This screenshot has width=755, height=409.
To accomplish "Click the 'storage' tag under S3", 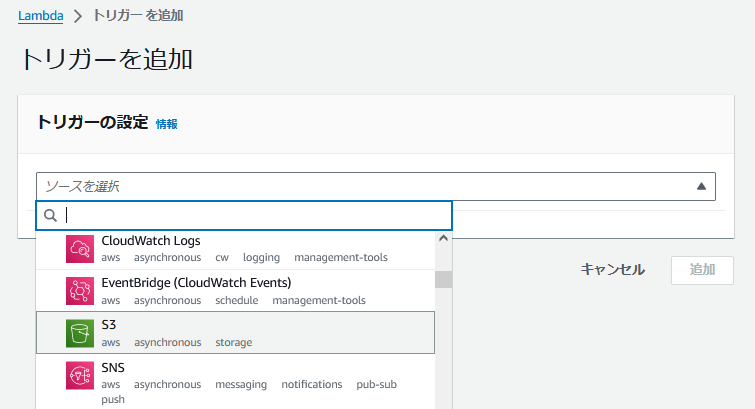I will tap(234, 343).
